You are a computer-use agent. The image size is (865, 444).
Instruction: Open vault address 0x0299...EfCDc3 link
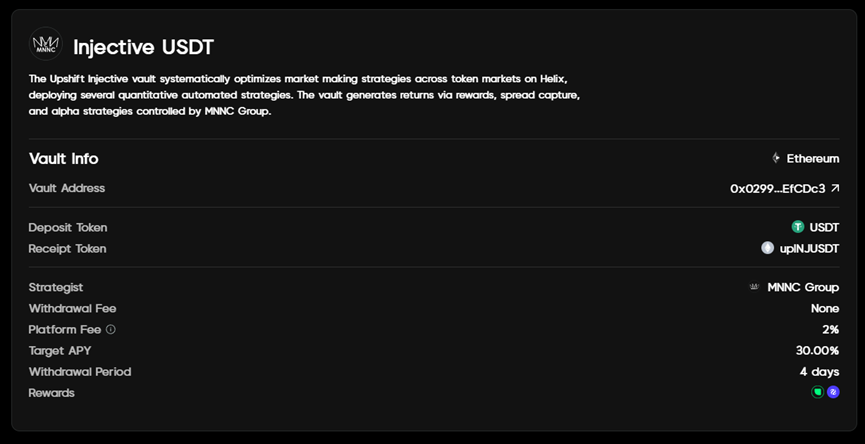click(x=777, y=188)
